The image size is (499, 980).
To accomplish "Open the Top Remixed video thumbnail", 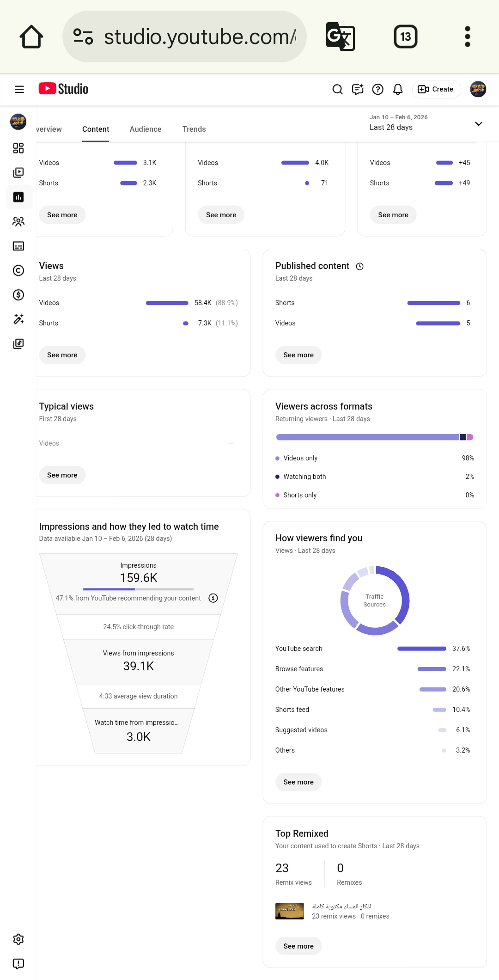I will pos(290,911).
